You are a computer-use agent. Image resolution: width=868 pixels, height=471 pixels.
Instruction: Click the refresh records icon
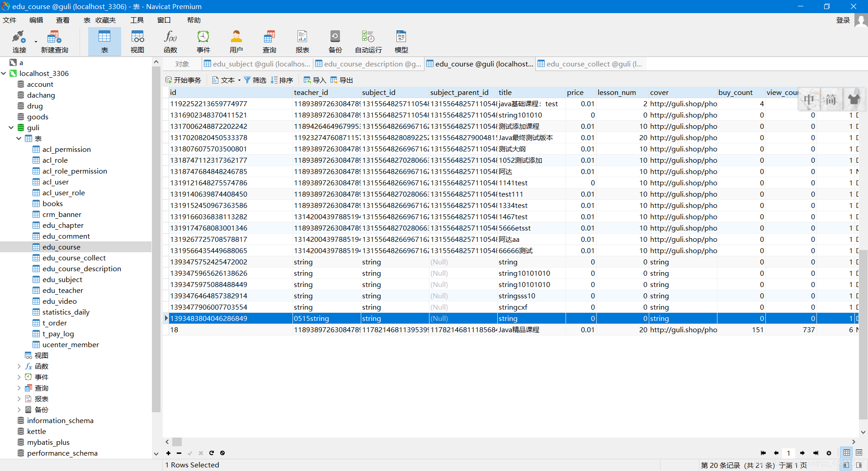coord(212,453)
